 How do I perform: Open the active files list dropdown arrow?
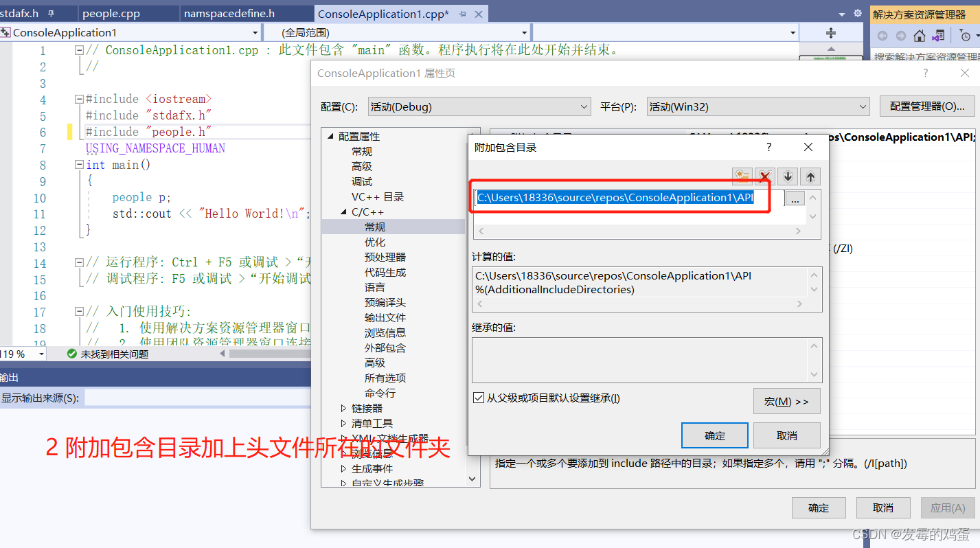coord(842,14)
